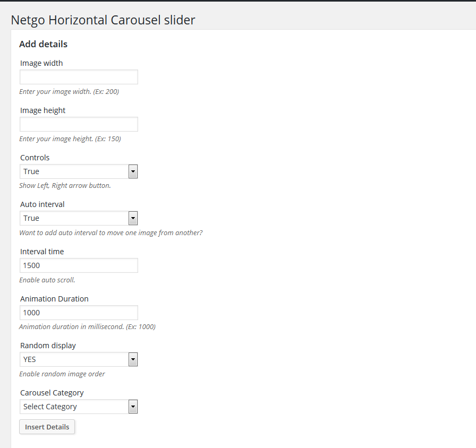Click the Image width label
Image resolution: width=476 pixels, height=448 pixels.
(x=41, y=63)
